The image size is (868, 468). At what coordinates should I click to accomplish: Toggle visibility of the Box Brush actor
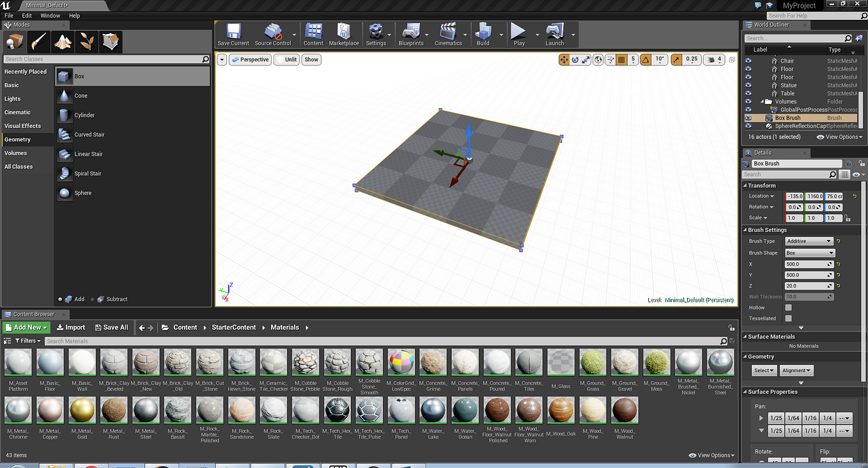pyautogui.click(x=747, y=118)
